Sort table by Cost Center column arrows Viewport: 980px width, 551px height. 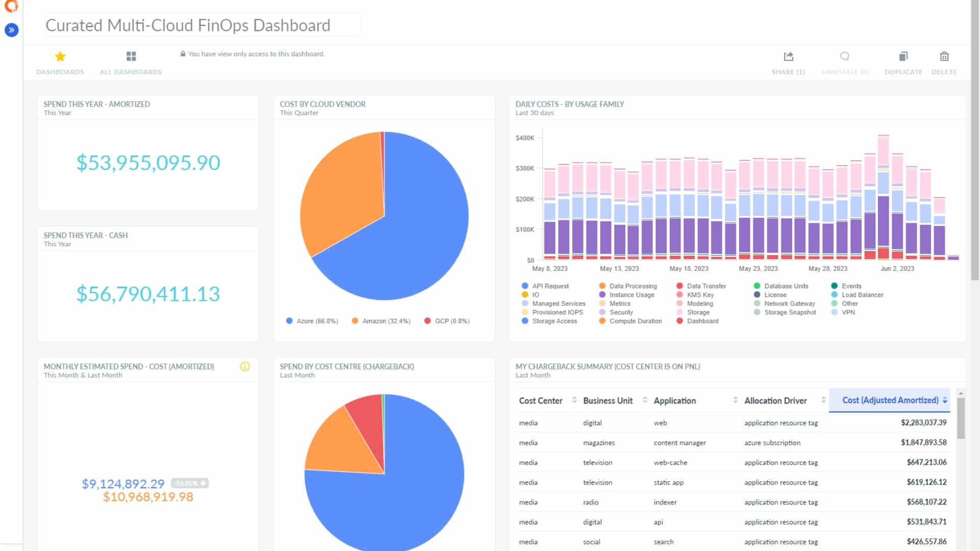(x=574, y=400)
